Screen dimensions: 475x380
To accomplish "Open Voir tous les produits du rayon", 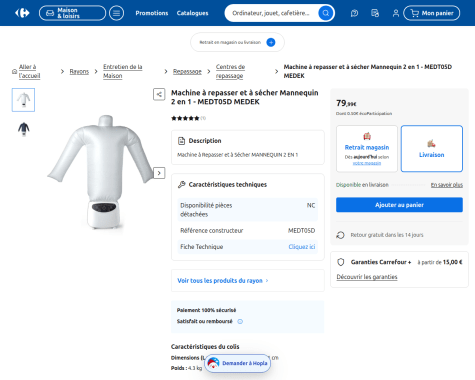I will click(x=223, y=281).
